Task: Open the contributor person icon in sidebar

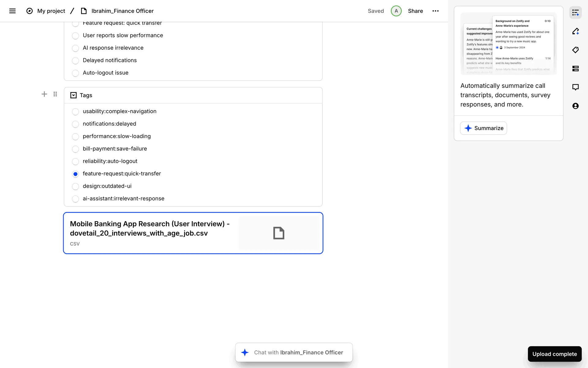Action: click(575, 106)
